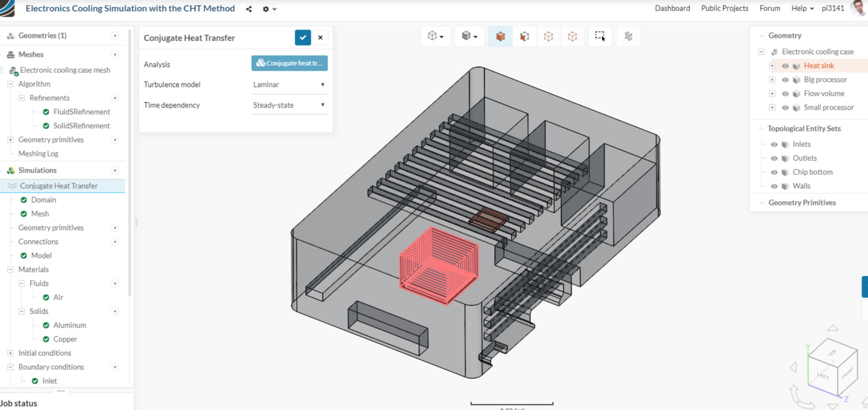Open the Help menu
Screen dimensions: 868x410
(x=802, y=8)
